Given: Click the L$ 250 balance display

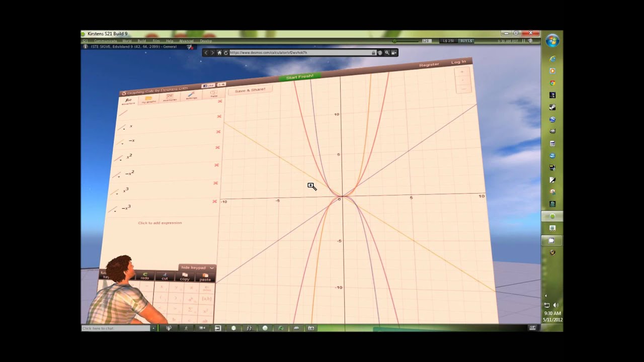Looking at the screenshot, I should 448,41.
